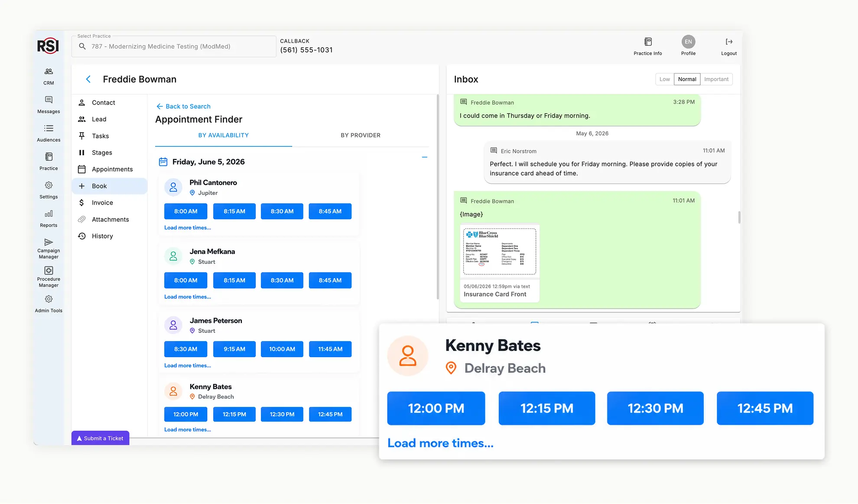This screenshot has width=858, height=504.
Task: Click the large Kenny Bates avatar in popup
Action: point(408,356)
